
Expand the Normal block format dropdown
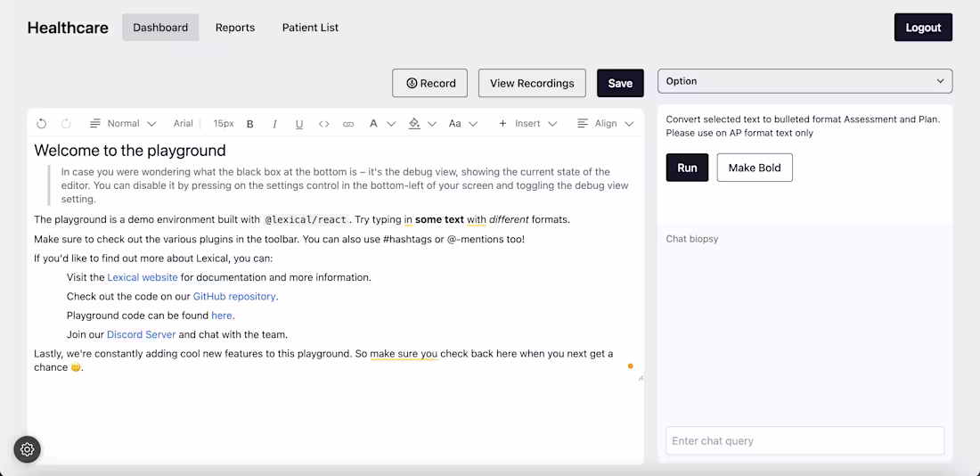(x=123, y=124)
